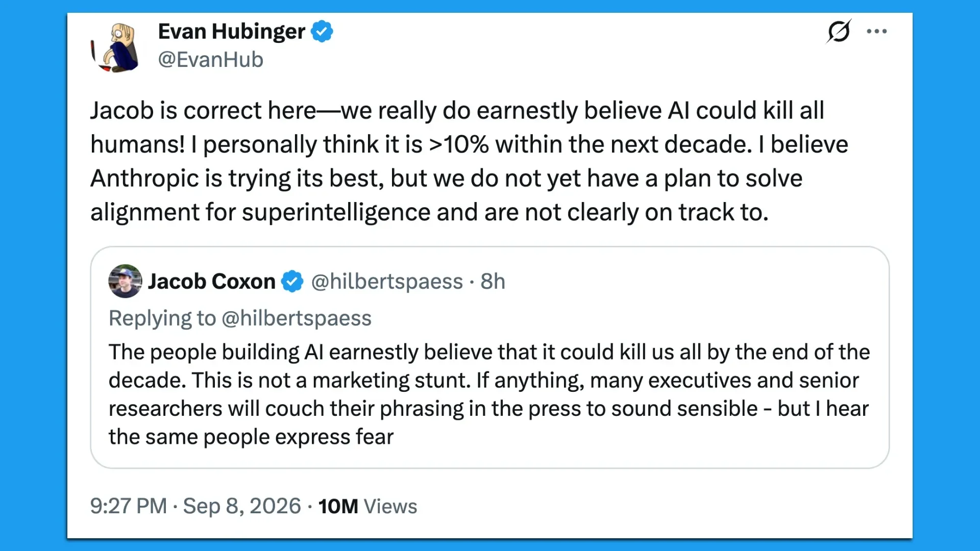Click the @hilbertspaess handle in quoted header
Image resolution: width=980 pixels, height=551 pixels.
click(387, 282)
